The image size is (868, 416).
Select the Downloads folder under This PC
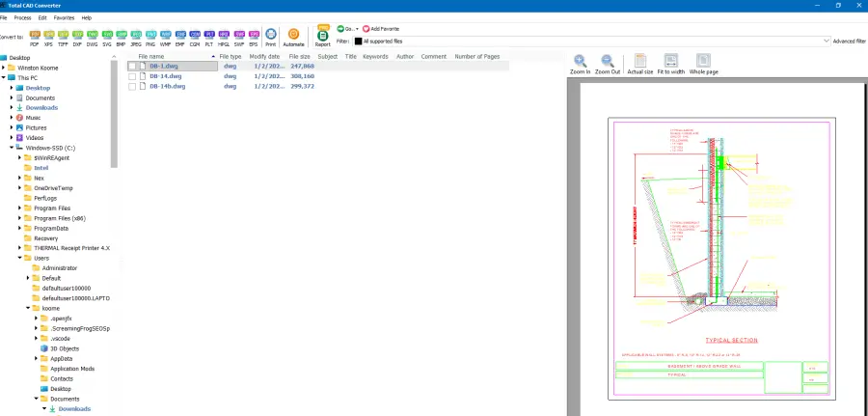(41, 108)
